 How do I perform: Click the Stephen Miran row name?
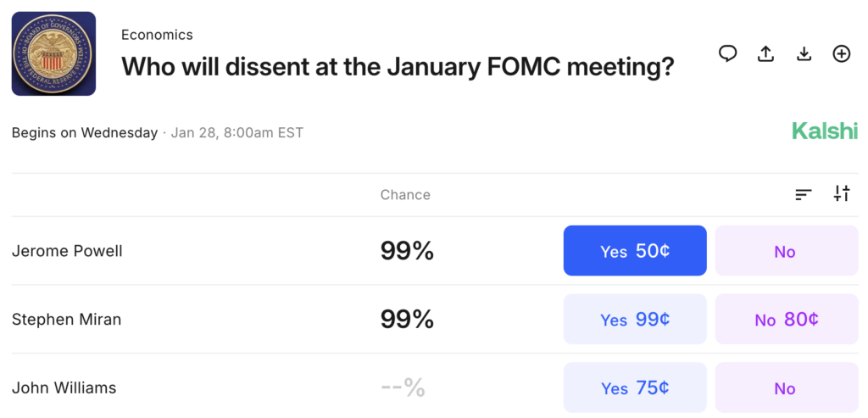tap(66, 320)
